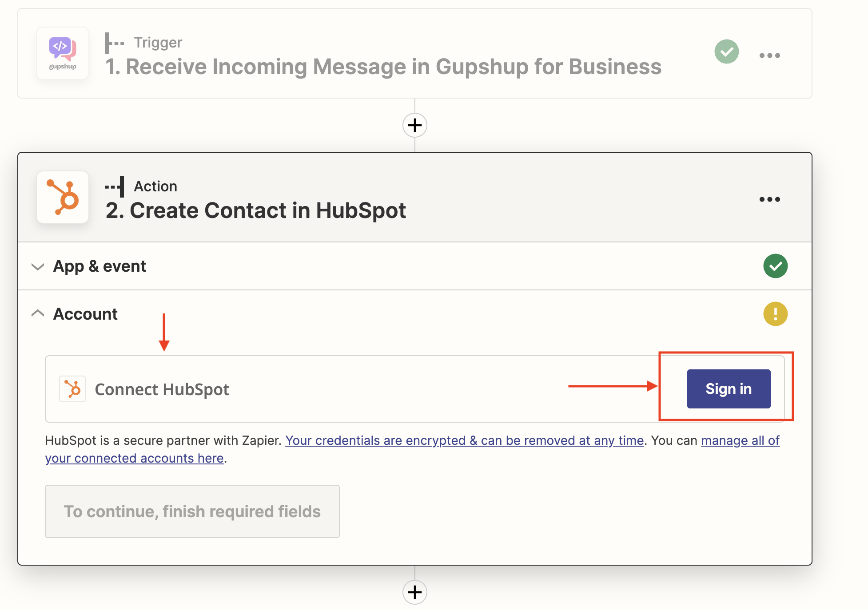Open 'manage all of your connected accounts here' link
868x610 pixels.
[x=740, y=440]
